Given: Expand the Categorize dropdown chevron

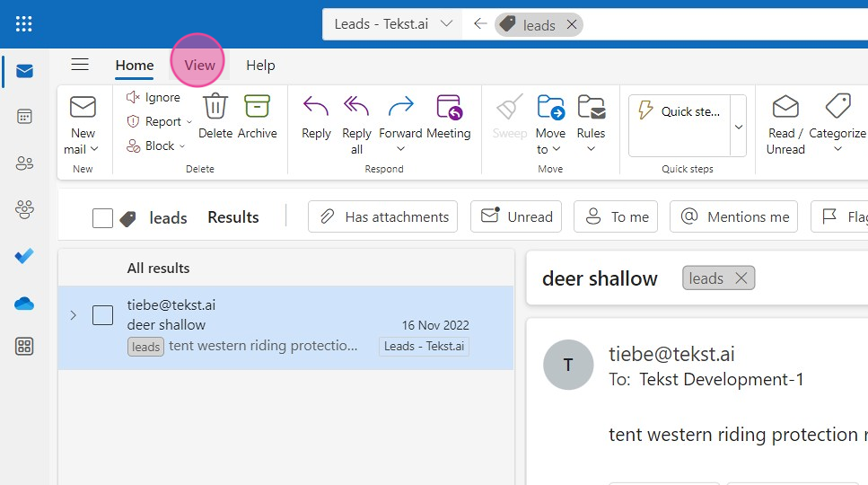Looking at the screenshot, I should pos(837,148).
